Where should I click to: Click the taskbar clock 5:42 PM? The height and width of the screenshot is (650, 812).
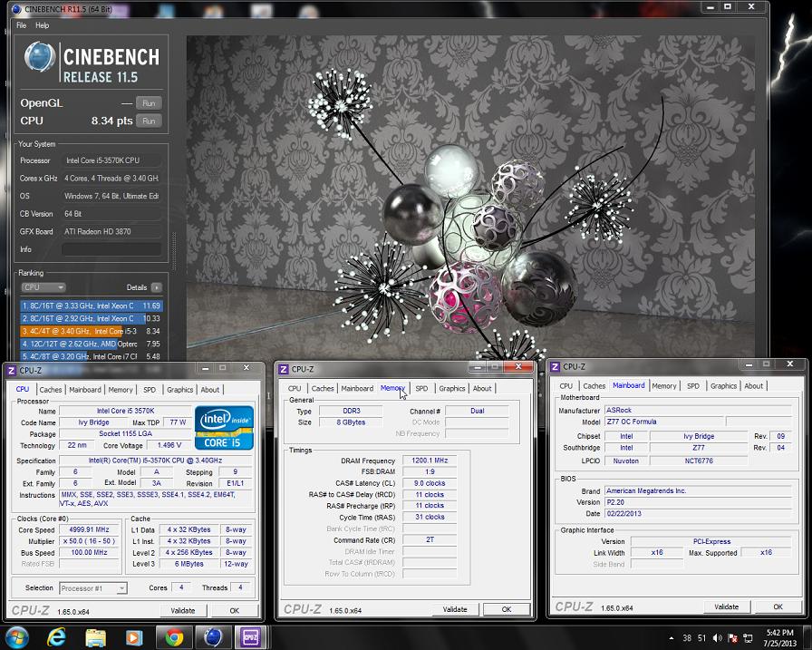click(779, 633)
